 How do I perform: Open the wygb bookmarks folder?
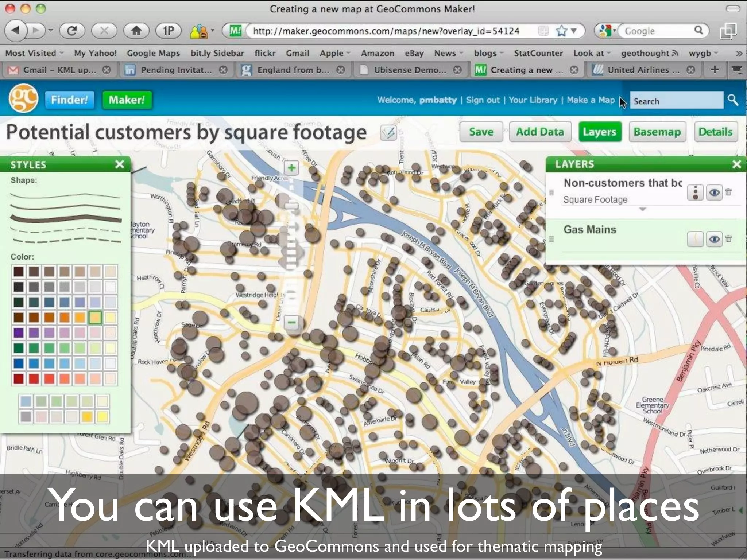point(704,53)
